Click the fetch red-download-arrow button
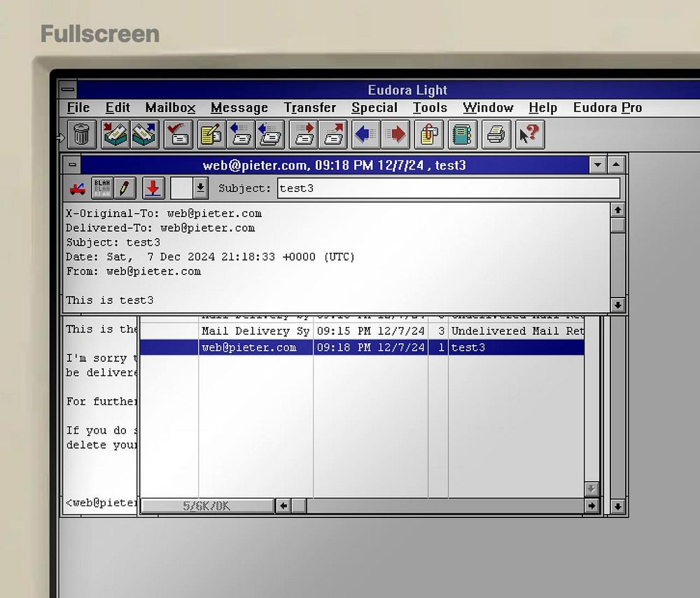Screen dimensions: 700x598 pyautogui.click(x=153, y=188)
